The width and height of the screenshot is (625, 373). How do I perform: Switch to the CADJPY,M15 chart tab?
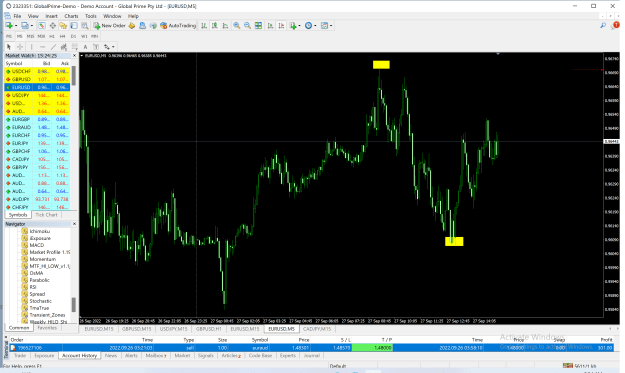click(x=317, y=329)
